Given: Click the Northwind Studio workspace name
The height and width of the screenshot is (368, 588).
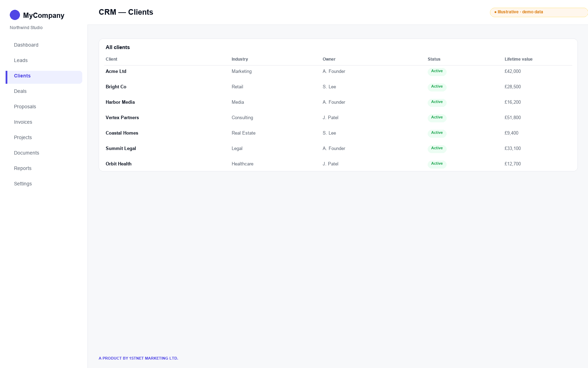Looking at the screenshot, I should pyautogui.click(x=26, y=28).
